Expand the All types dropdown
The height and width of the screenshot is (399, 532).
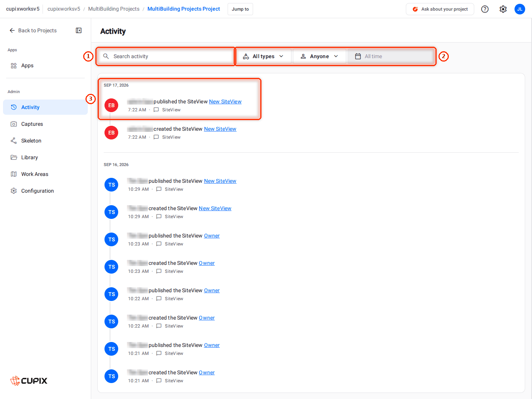click(x=264, y=56)
